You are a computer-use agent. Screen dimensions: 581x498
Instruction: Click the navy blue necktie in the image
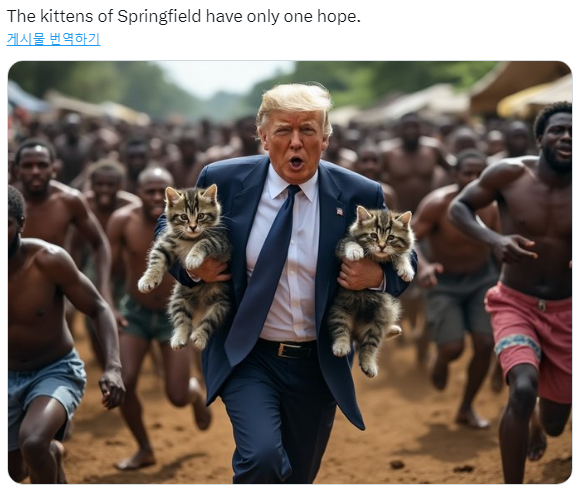coord(265,274)
